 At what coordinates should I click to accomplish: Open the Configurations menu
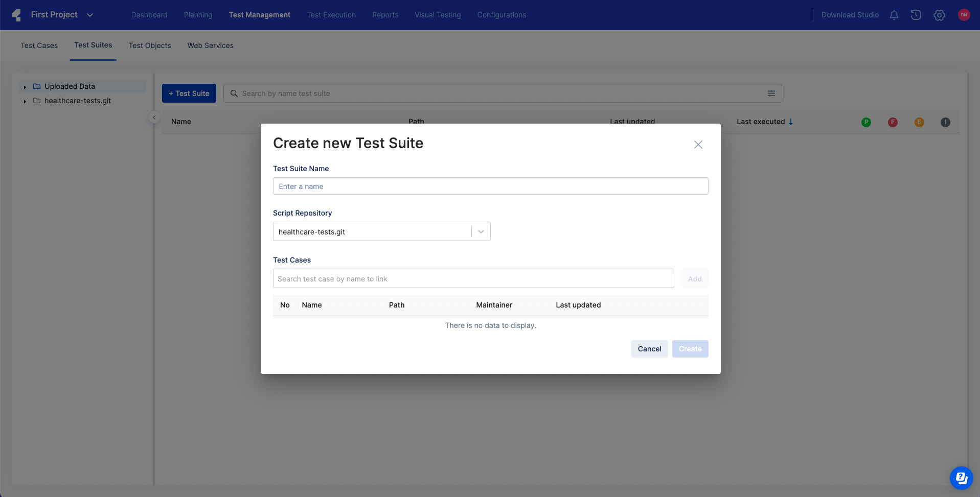point(502,15)
